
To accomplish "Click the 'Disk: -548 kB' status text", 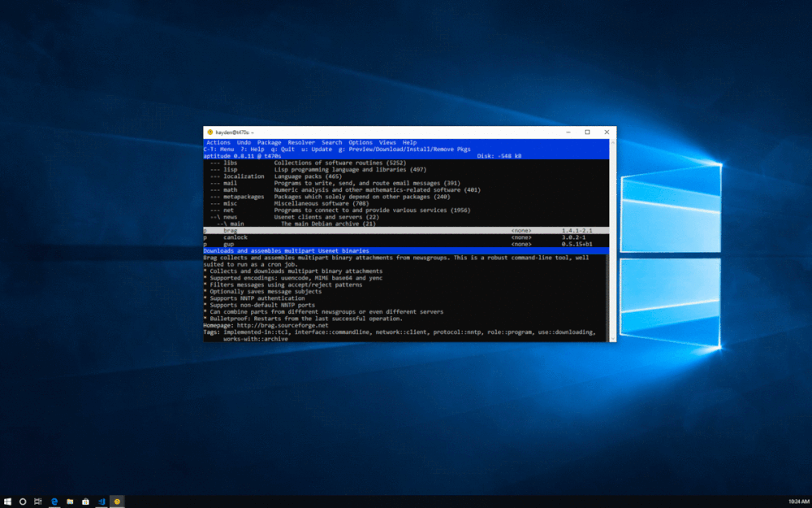I will pyautogui.click(x=499, y=156).
